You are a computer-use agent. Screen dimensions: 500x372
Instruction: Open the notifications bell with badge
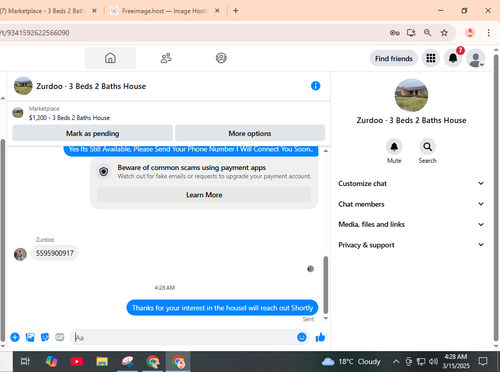[x=453, y=58]
